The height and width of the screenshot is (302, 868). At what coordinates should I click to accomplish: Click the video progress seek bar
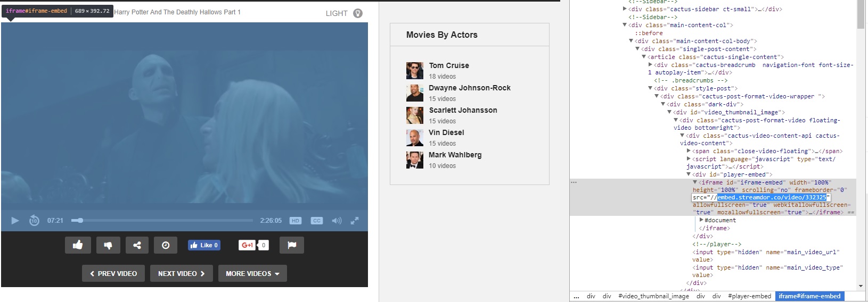click(x=162, y=220)
